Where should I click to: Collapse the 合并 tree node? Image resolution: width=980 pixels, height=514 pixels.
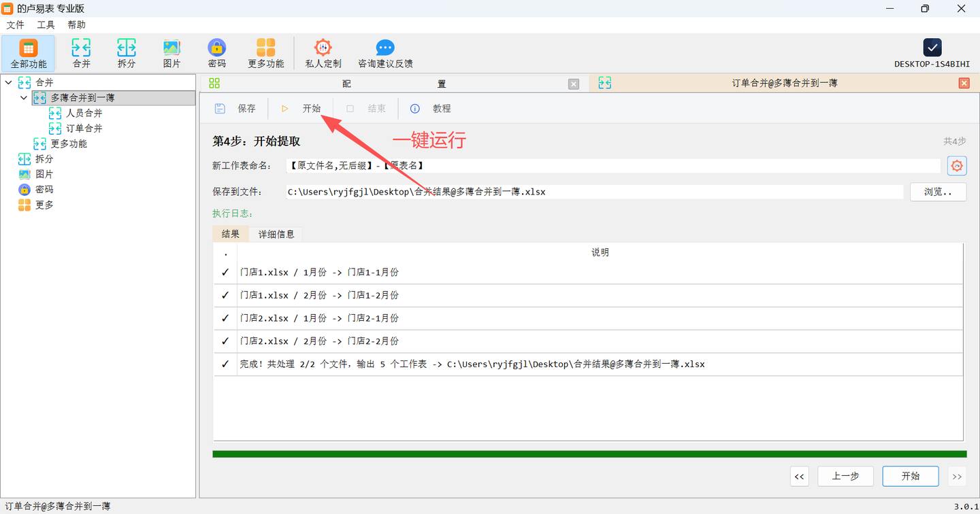(x=8, y=82)
